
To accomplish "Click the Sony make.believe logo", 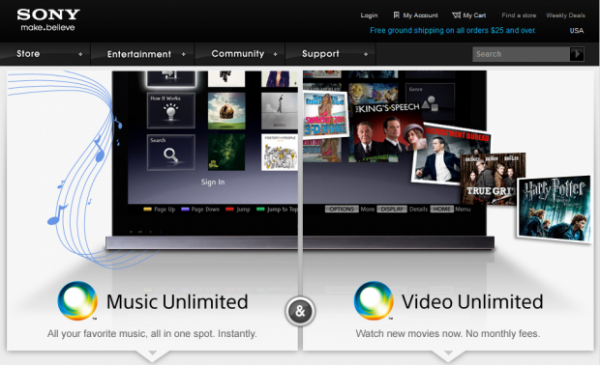I will [x=48, y=20].
